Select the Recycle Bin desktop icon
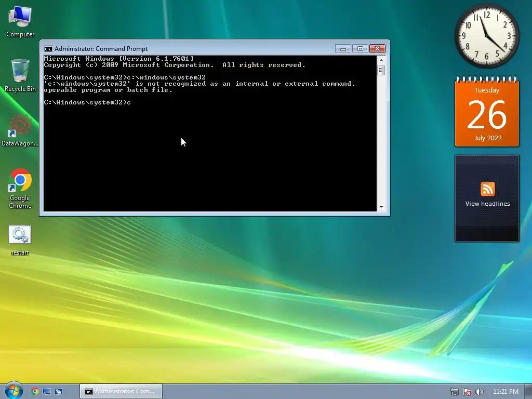This screenshot has height=399, width=532. 20,76
